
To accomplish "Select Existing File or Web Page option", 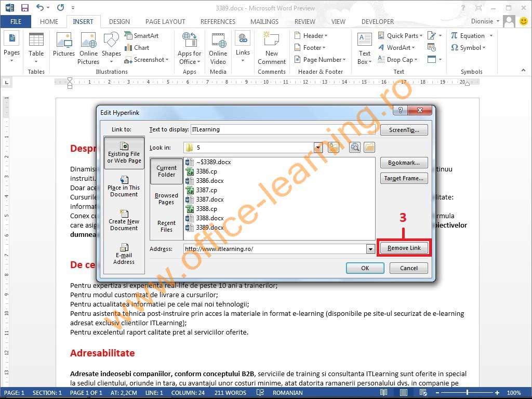I will [124, 153].
